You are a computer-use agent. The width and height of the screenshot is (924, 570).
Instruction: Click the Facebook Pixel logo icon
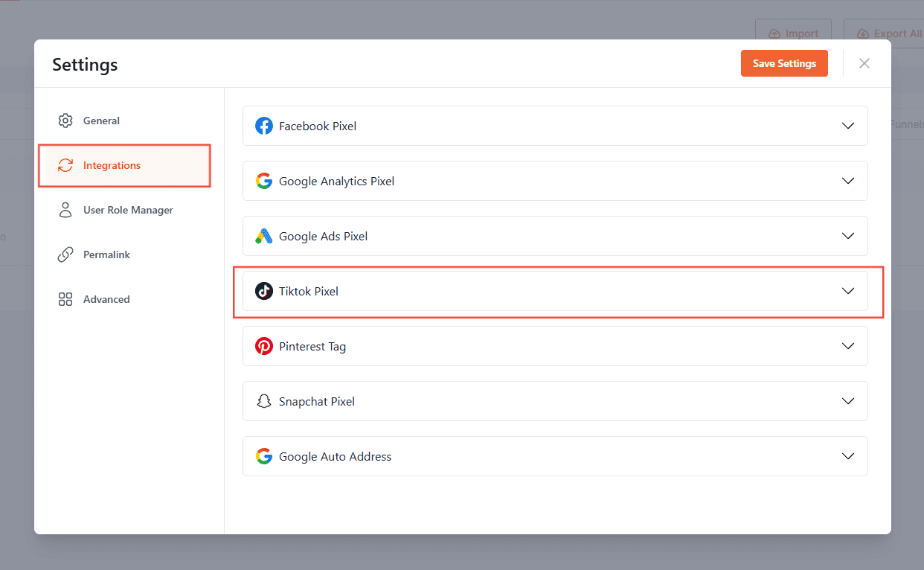click(x=263, y=126)
